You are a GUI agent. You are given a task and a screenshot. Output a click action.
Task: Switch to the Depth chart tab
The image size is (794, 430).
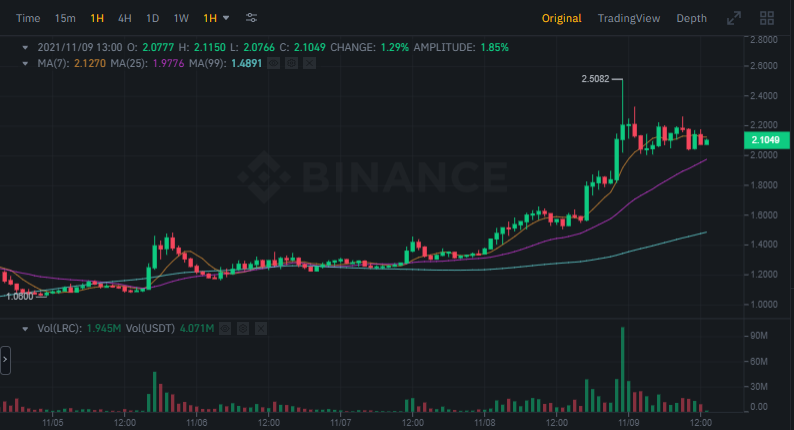coord(691,18)
